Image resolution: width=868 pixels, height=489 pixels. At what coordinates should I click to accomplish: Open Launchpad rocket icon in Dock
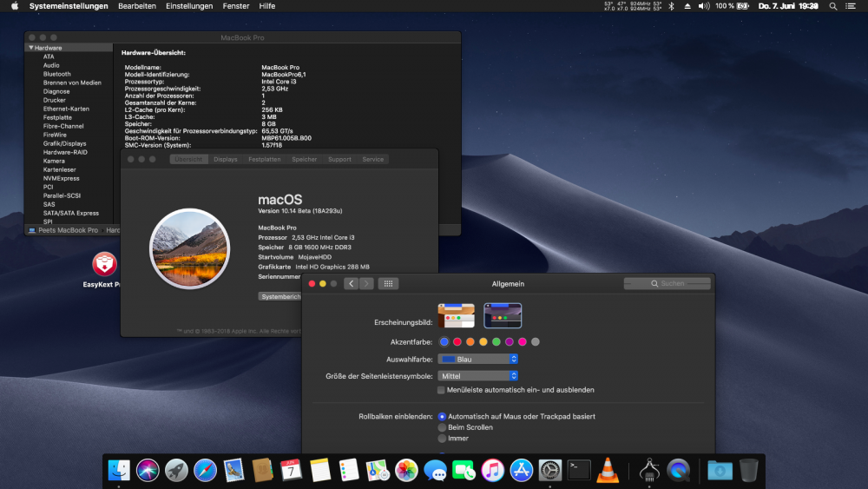pos(176,471)
